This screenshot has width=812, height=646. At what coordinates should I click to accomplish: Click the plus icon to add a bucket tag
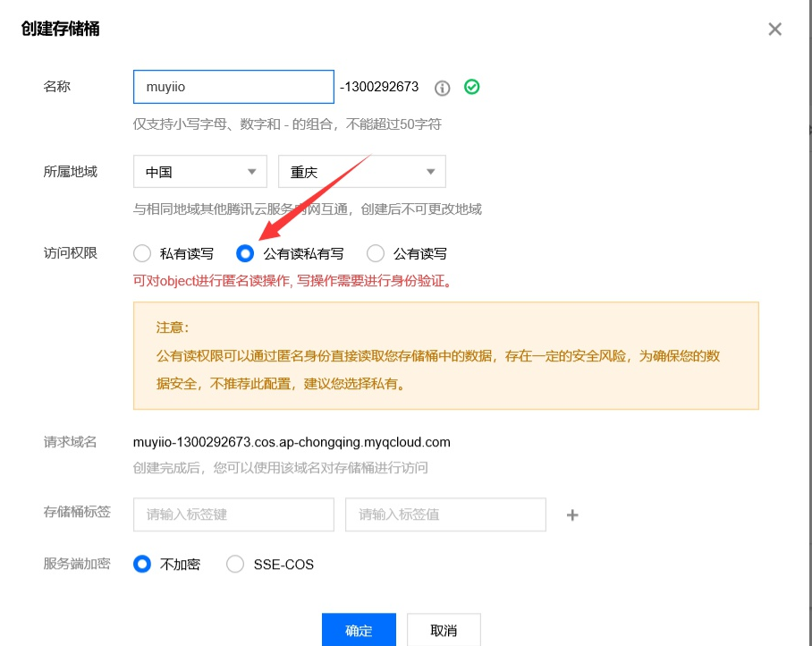click(x=571, y=514)
